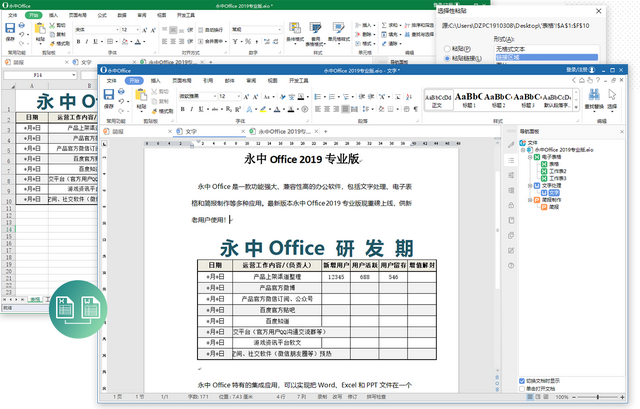Screen dimensions: 640x409
Task: Expand the styles gallery with its bottom arrow
Action: tap(576, 107)
